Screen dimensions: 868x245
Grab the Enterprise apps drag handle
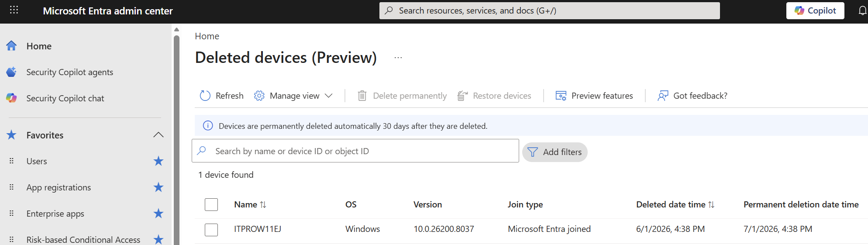pos(12,214)
